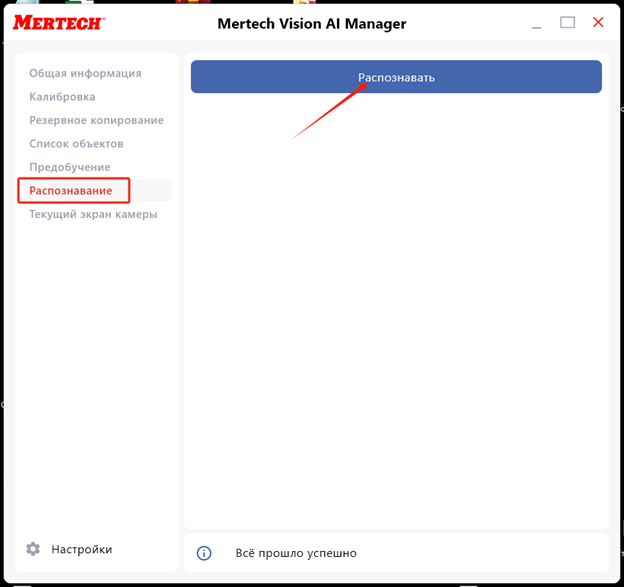The height and width of the screenshot is (587, 624).
Task: Open the Общая информация section
Action: tap(86, 73)
